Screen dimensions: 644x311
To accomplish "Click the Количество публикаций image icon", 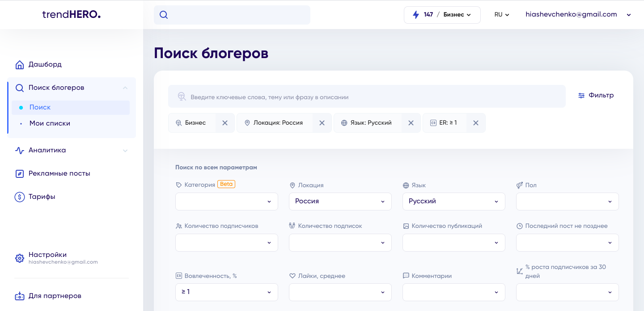I will [406, 226].
